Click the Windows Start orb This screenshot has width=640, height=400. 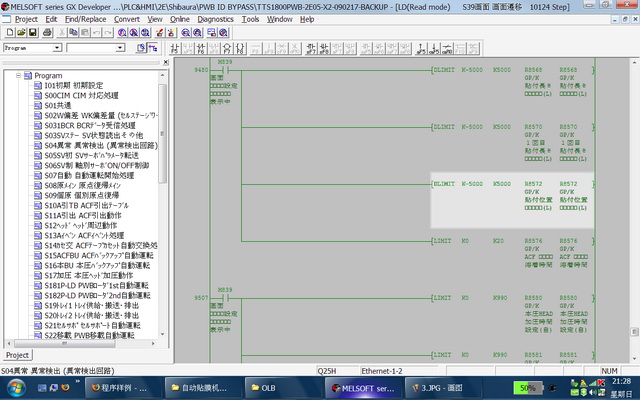14,387
